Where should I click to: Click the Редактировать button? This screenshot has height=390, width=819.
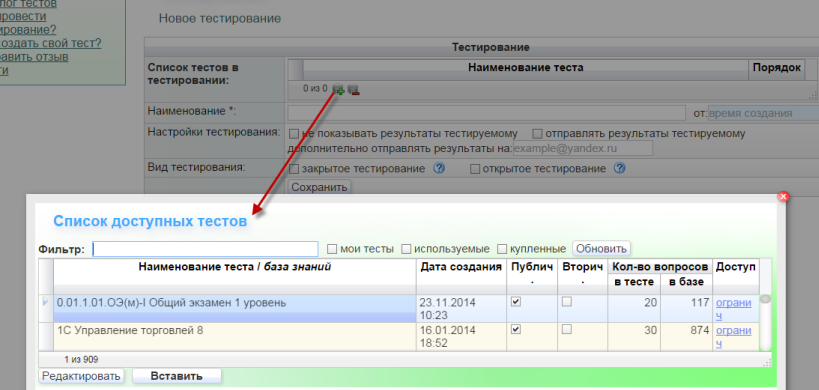coord(81,376)
